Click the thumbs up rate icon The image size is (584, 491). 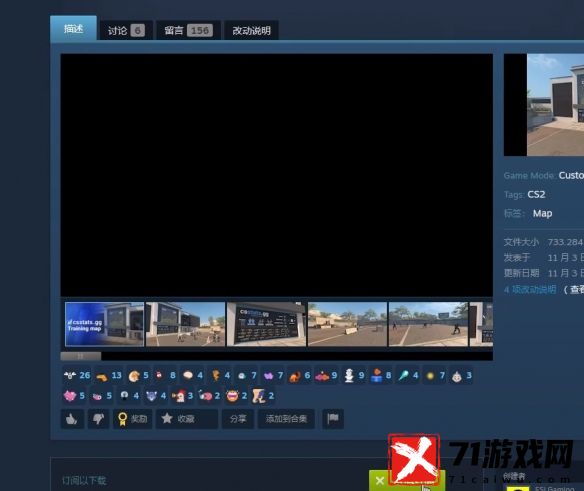(72, 419)
